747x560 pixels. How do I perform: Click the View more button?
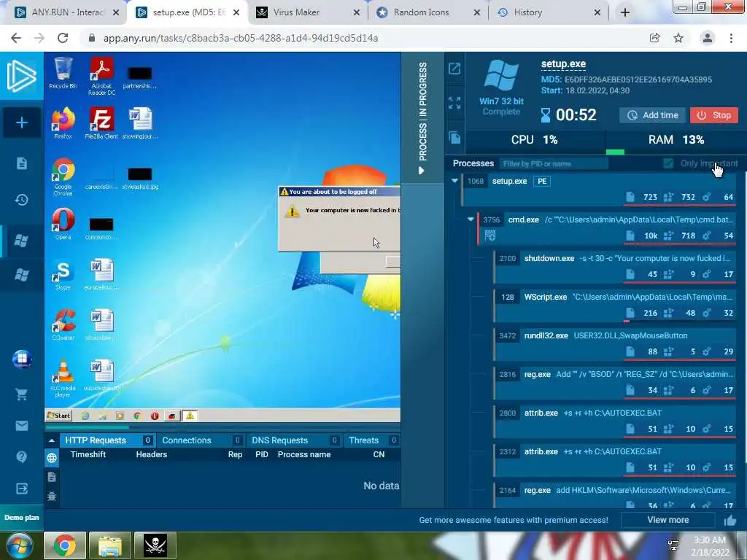(668, 520)
